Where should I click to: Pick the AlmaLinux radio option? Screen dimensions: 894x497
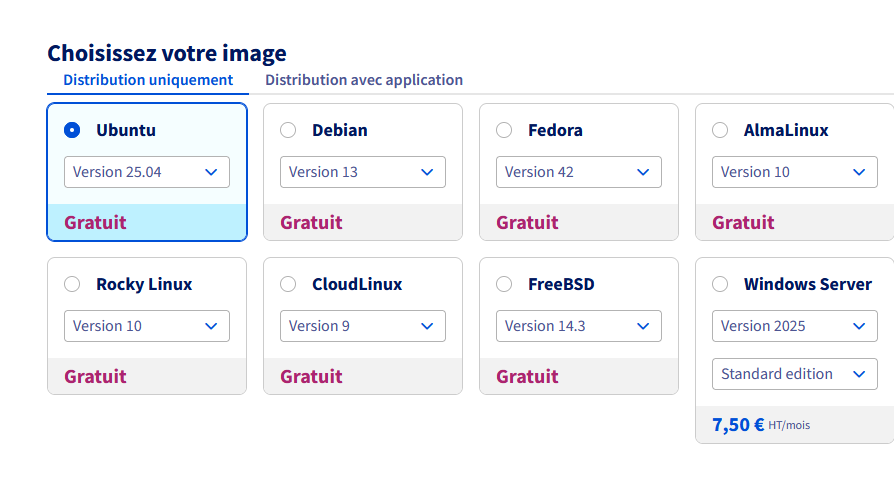(720, 130)
